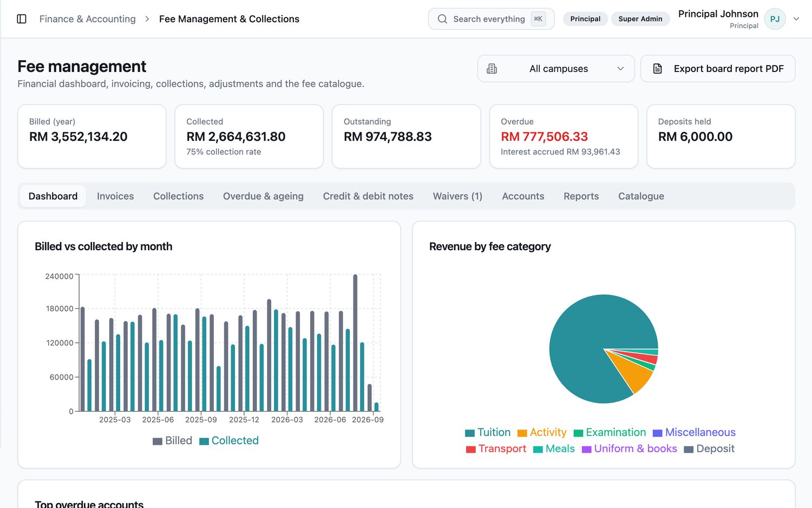Select the Dashboard tab
This screenshot has height=508, width=812.
point(53,196)
